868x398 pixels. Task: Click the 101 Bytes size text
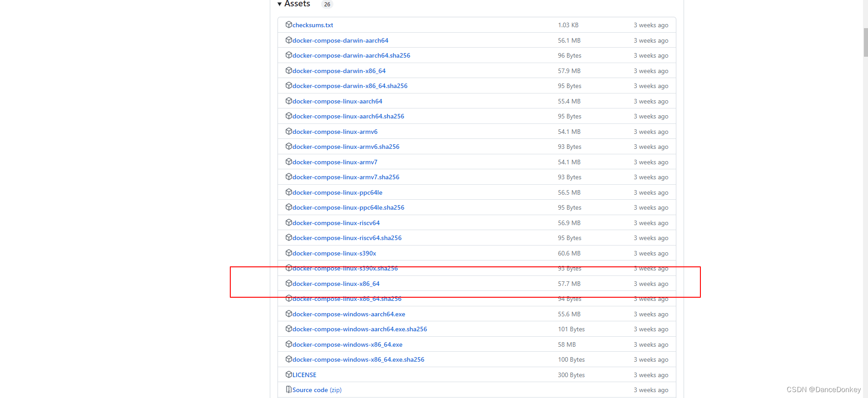point(571,329)
